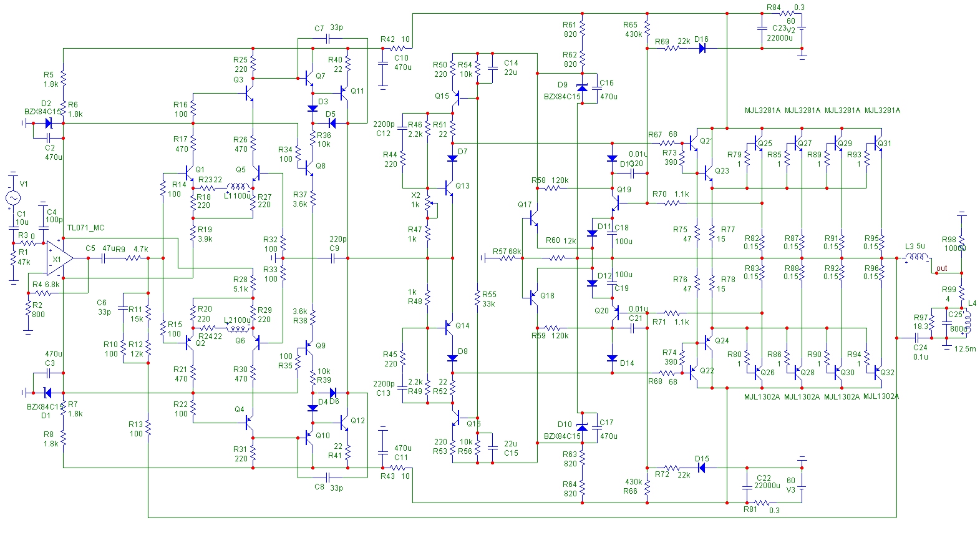Select output transistor Q32 symbol
Viewport: 980px width, 540px height.
click(878, 373)
